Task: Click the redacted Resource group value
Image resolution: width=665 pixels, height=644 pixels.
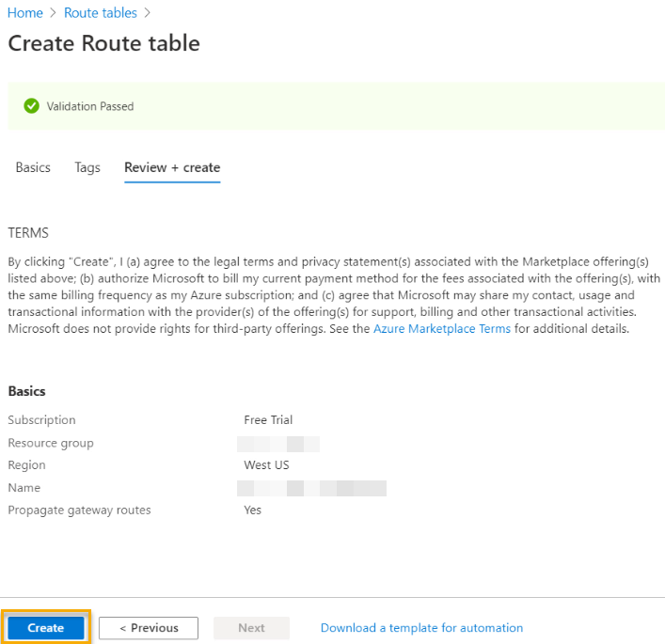Action: click(x=278, y=443)
